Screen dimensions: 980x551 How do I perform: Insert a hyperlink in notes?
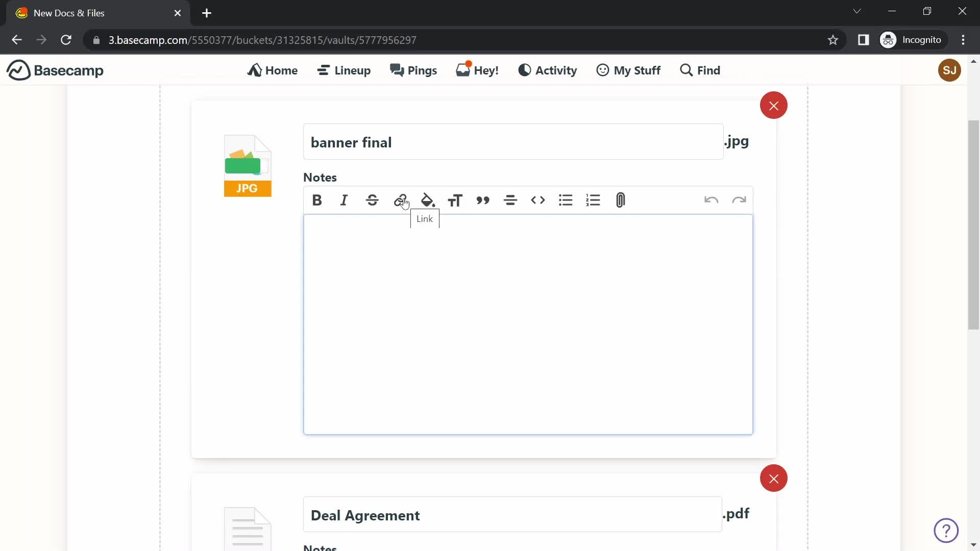click(400, 201)
